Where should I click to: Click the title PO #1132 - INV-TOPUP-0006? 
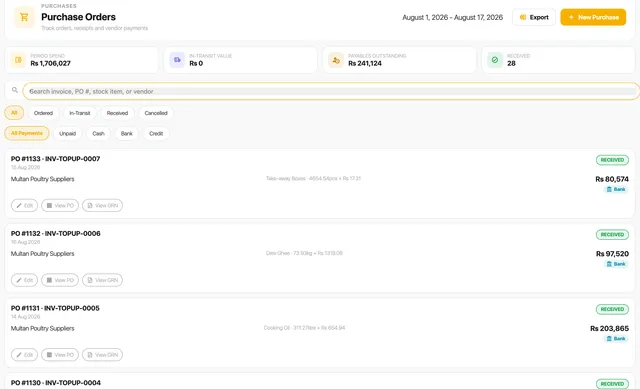click(x=56, y=233)
